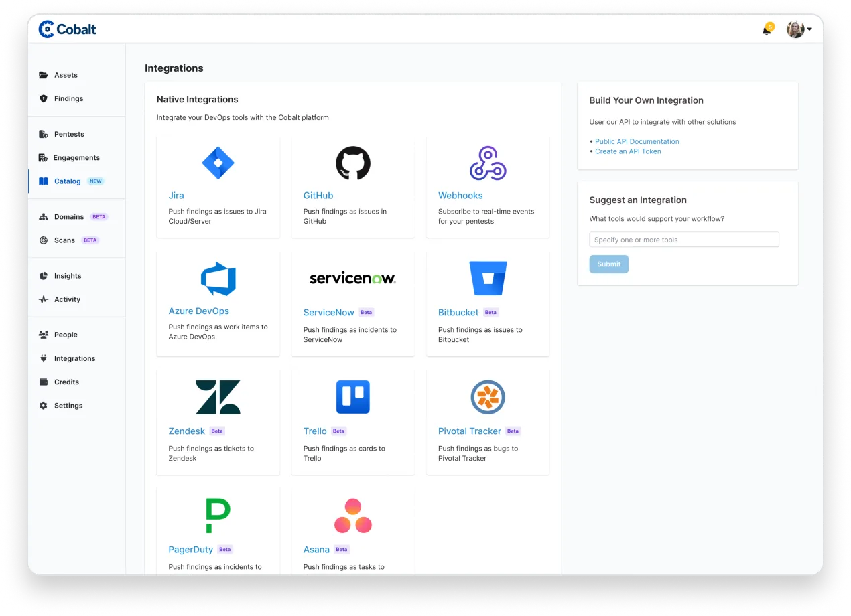This screenshot has height=616, width=851.
Task: Click the Credits card icon
Action: [x=44, y=382]
